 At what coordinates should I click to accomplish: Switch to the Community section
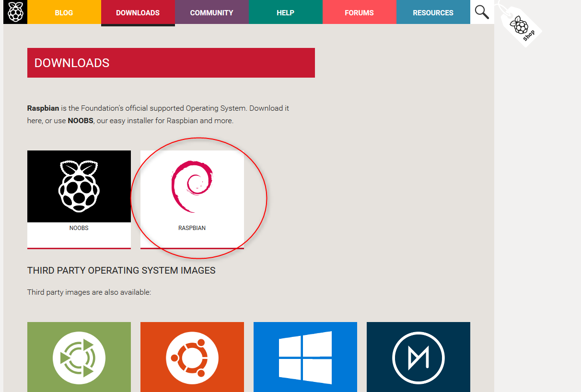212,12
